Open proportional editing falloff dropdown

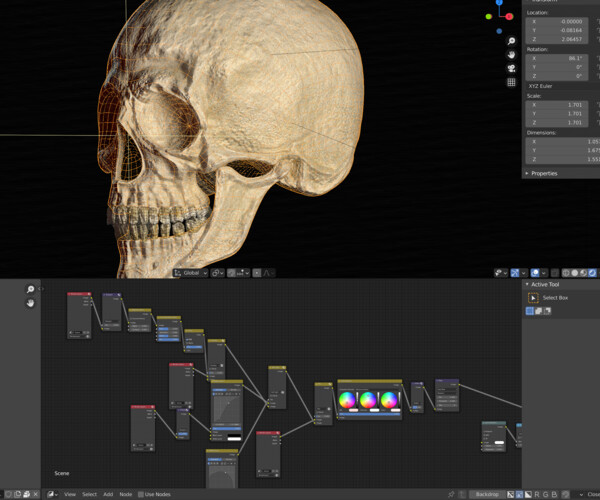point(269,273)
